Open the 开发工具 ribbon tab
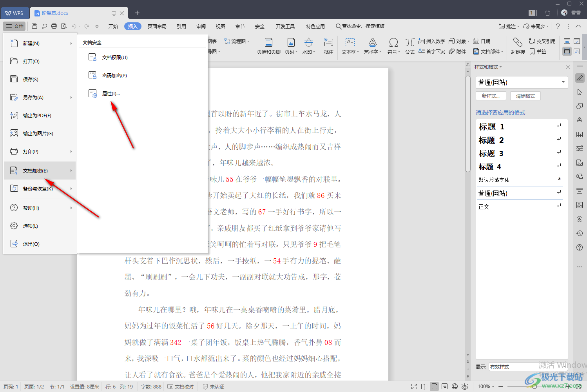Image resolution: width=587 pixels, height=392 pixels. click(x=285, y=26)
